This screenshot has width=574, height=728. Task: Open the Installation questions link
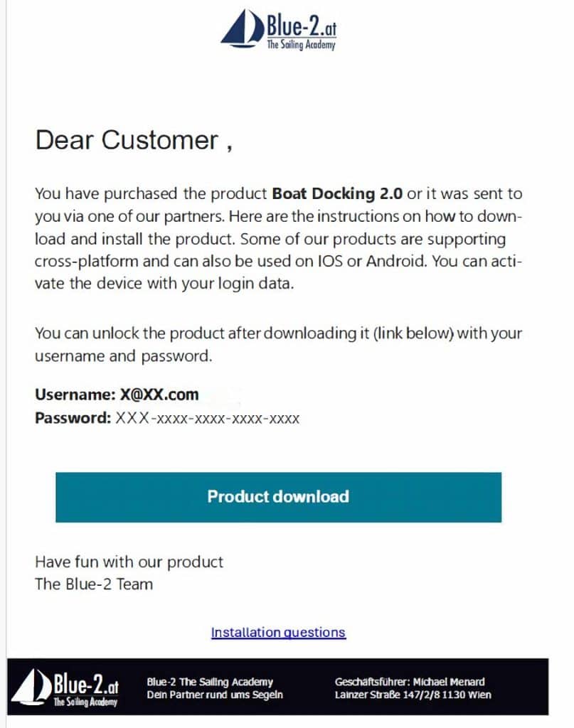(x=278, y=632)
